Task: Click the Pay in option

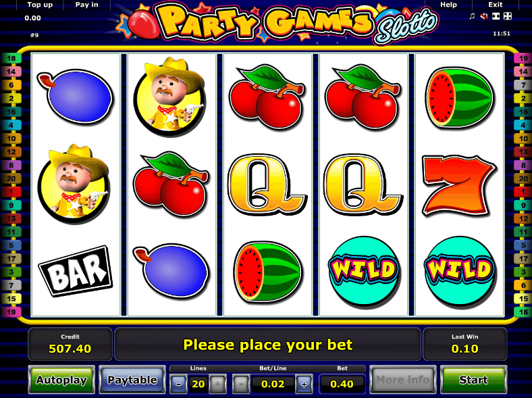Action: 86,5
